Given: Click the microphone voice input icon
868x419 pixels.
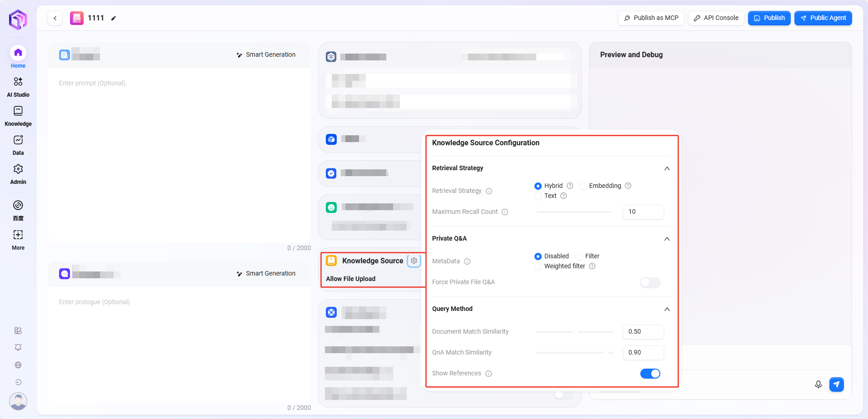Looking at the screenshot, I should tap(818, 384).
